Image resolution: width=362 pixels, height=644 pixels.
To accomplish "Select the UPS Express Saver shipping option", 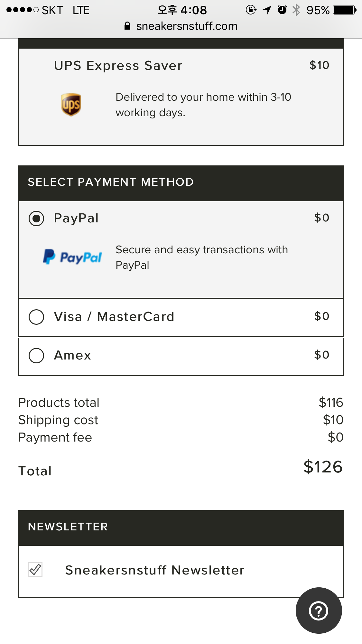I will (x=118, y=66).
